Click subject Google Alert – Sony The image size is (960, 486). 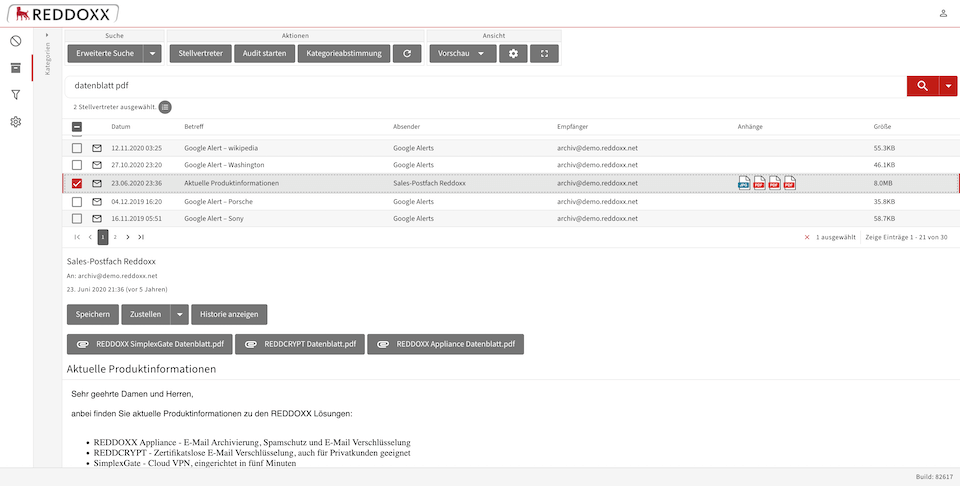click(214, 218)
